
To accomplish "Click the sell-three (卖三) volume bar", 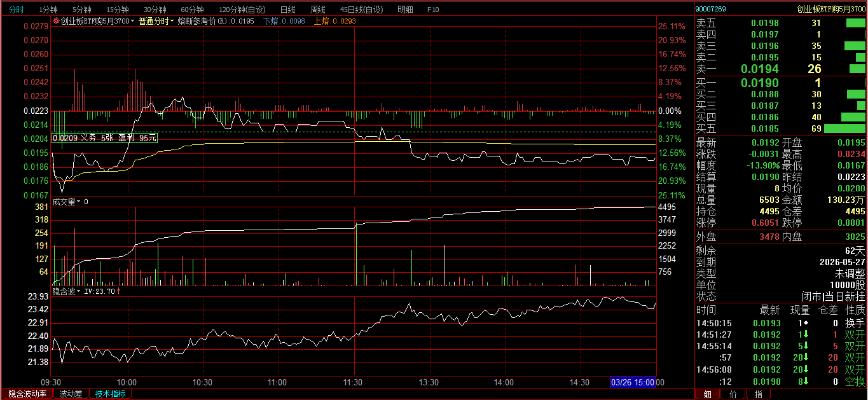I will click(854, 46).
